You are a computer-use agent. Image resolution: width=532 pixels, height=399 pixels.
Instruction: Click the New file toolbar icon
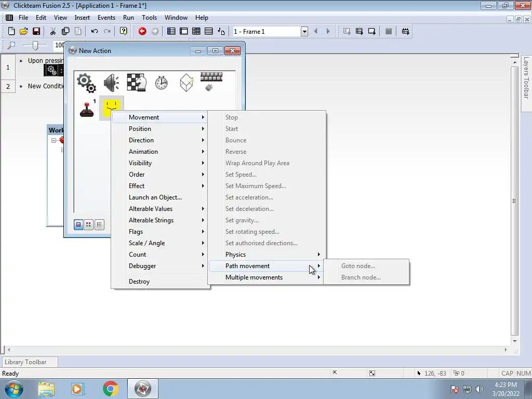(11, 31)
